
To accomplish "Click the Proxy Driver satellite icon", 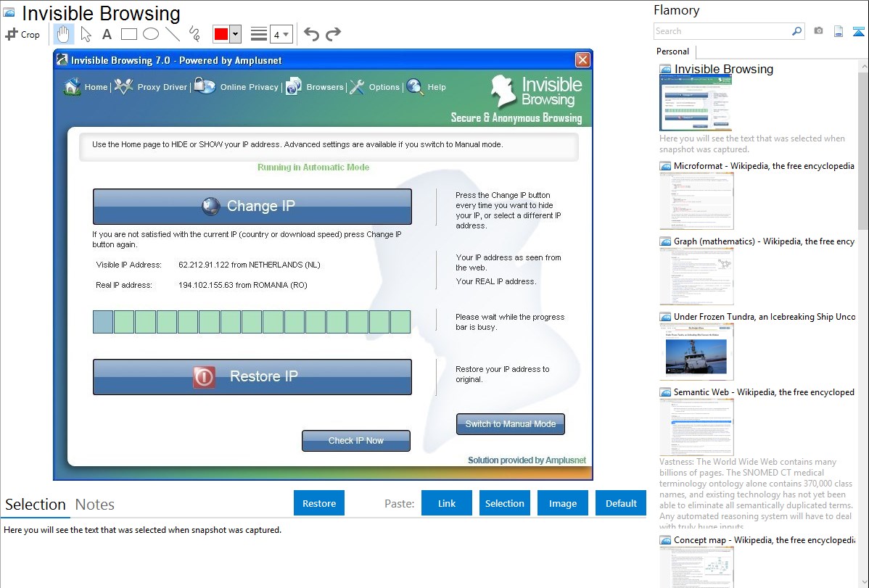I will pos(124,86).
